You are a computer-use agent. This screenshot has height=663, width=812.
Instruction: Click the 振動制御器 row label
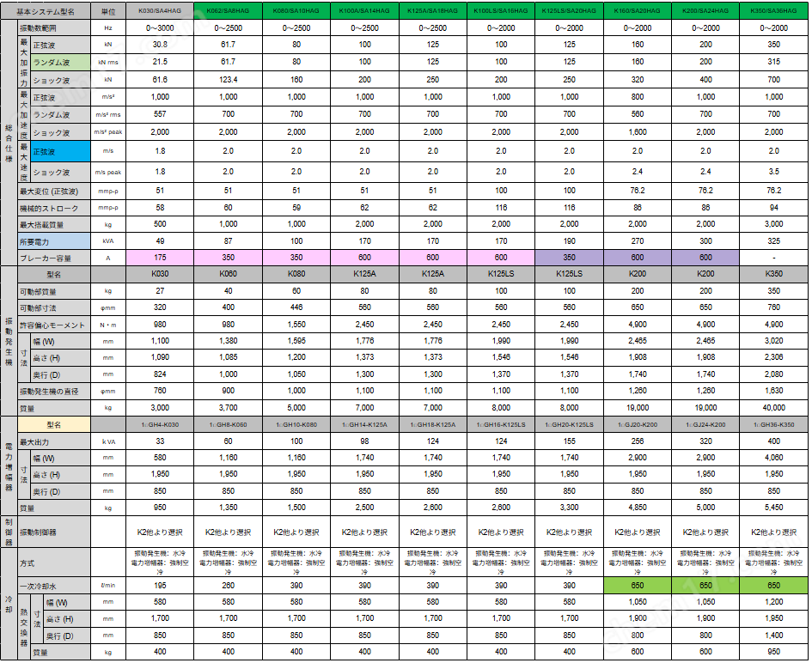coord(54,532)
